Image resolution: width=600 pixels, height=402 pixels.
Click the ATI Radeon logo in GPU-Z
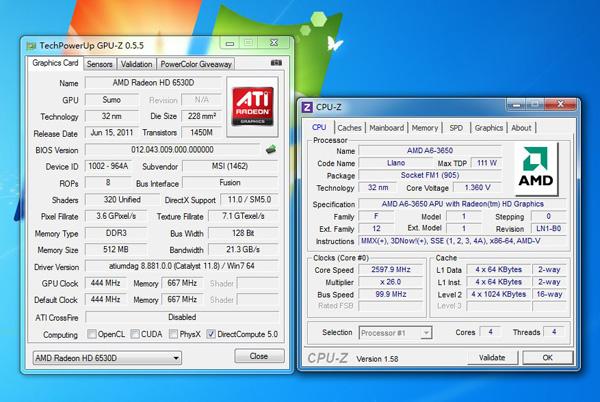253,106
